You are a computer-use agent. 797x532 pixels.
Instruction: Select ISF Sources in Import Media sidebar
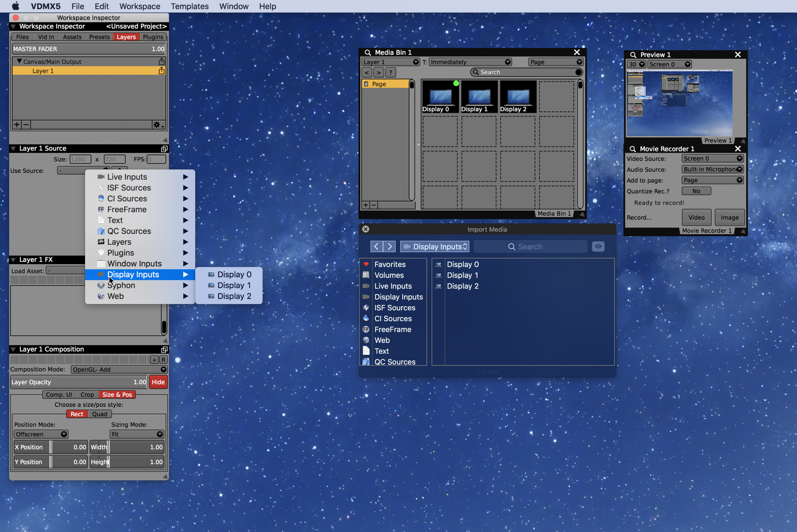click(394, 308)
